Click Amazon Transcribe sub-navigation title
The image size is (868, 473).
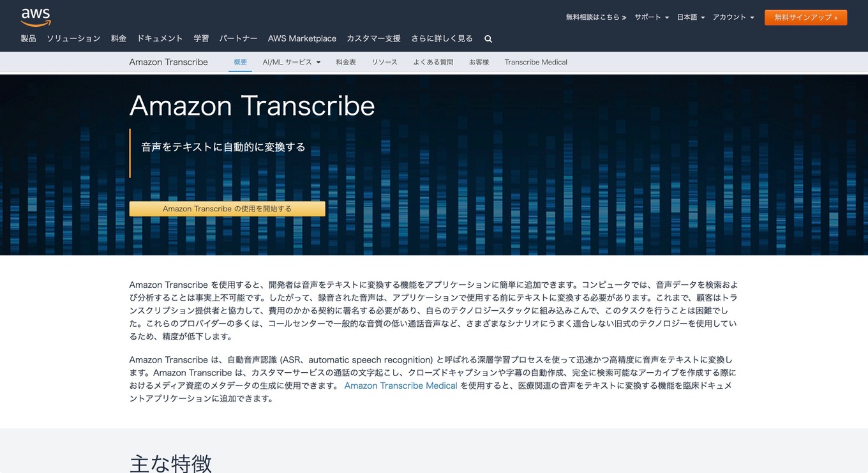(x=168, y=62)
